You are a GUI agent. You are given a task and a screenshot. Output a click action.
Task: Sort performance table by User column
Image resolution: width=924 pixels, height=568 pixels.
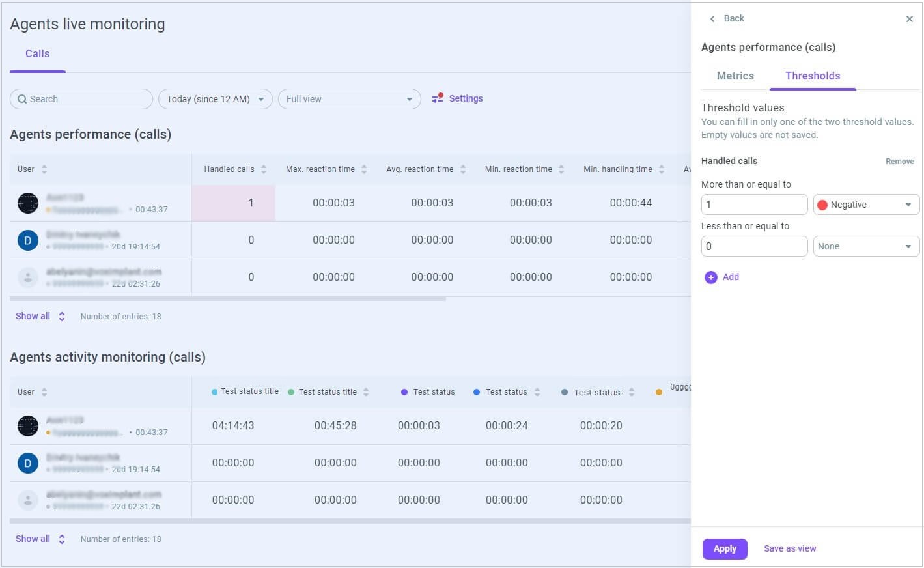pyautogui.click(x=44, y=169)
